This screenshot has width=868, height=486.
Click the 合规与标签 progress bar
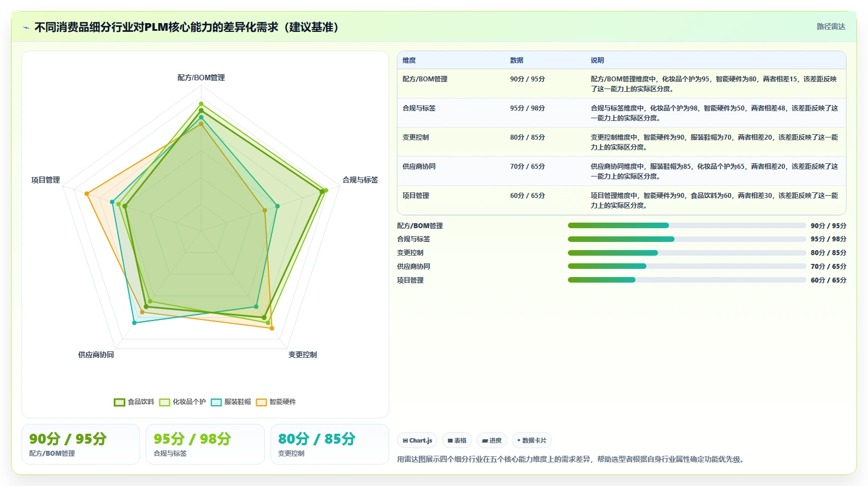(687, 239)
